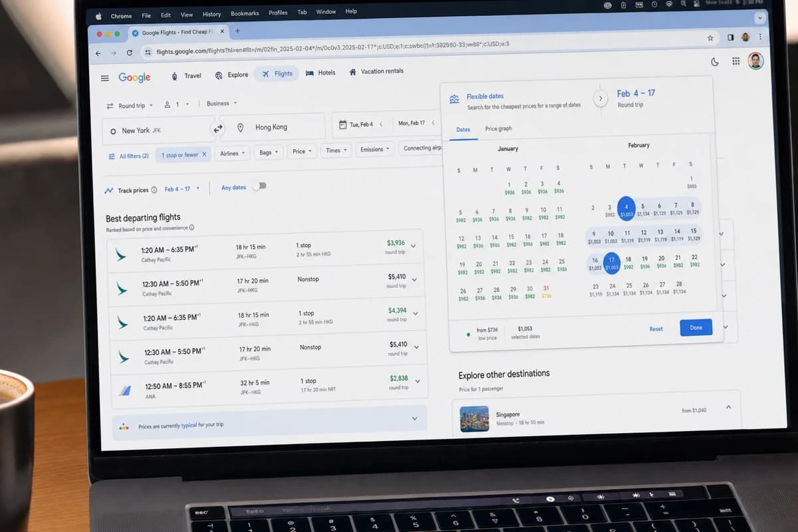Viewport: 798px width, 532px height.
Task: Click the Hong Kong destination field
Action: point(272,127)
